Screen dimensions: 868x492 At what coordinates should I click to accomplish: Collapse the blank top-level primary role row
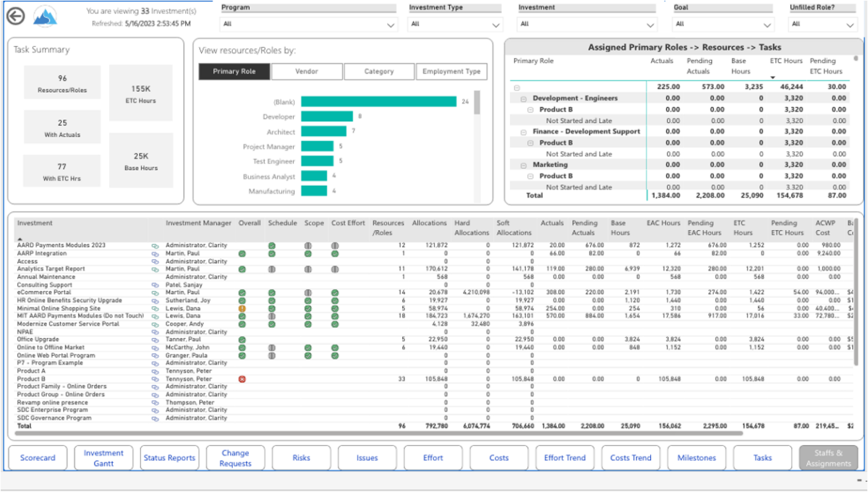pyautogui.click(x=517, y=88)
